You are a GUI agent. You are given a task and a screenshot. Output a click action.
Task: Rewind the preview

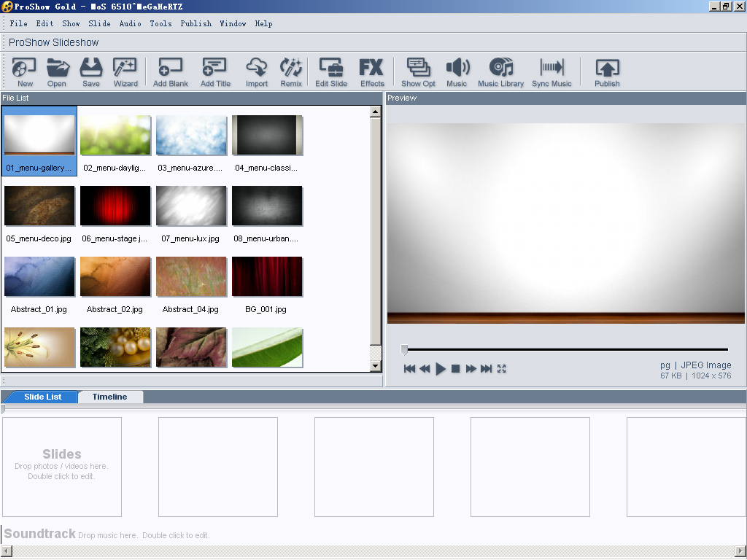tap(425, 368)
